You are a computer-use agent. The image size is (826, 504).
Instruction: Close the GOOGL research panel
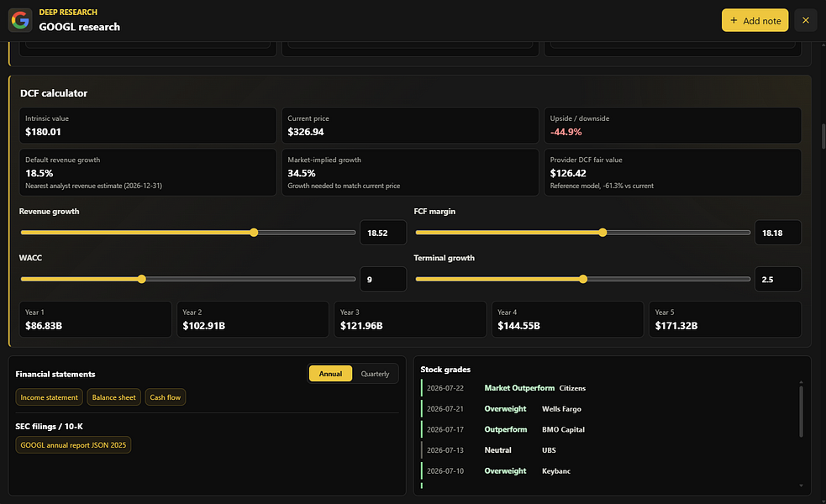[806, 20]
